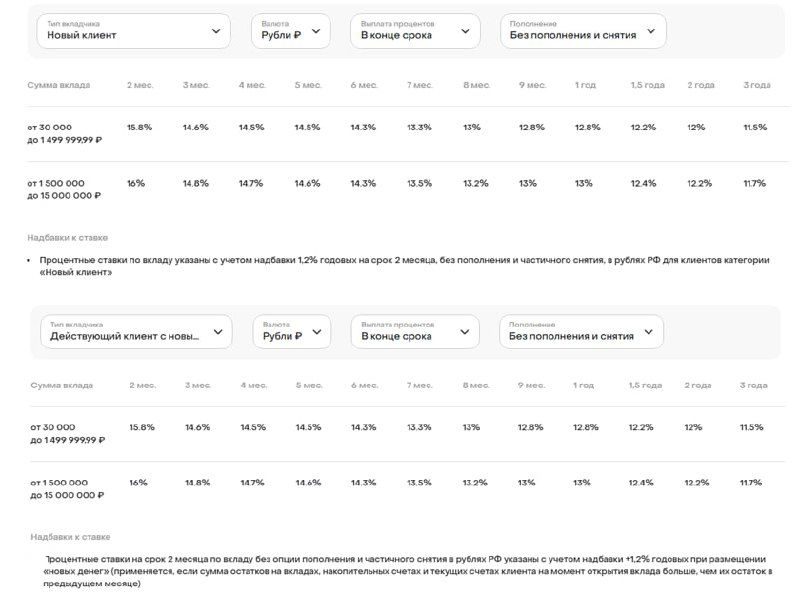The image size is (800, 593).
Task: Expand the lower "В конце срока" interest payout dropdown
Action: tap(414, 332)
